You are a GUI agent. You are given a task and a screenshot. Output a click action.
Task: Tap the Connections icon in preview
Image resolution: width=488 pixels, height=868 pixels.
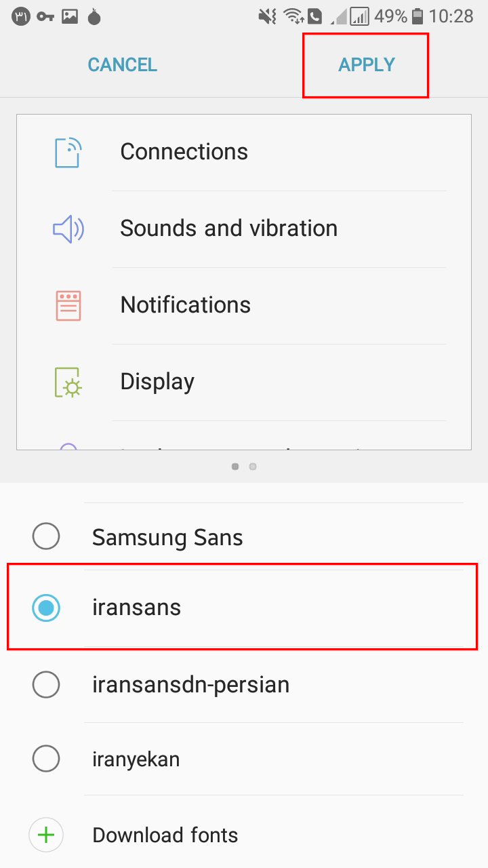(x=68, y=153)
